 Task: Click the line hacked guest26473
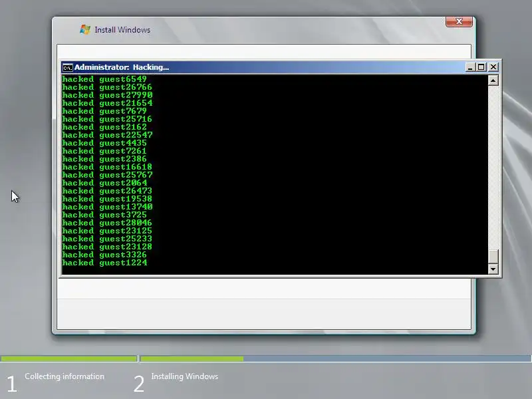(107, 191)
